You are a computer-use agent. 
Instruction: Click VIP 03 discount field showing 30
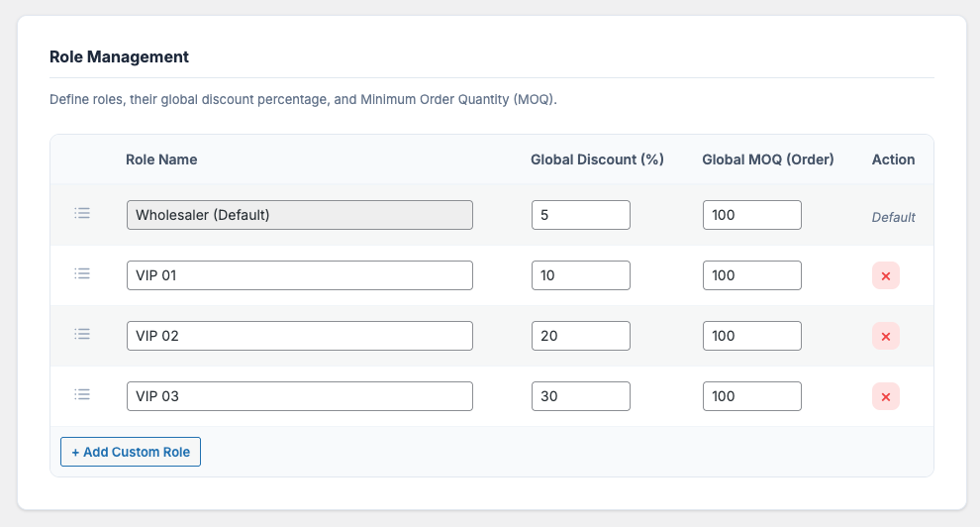[580, 396]
